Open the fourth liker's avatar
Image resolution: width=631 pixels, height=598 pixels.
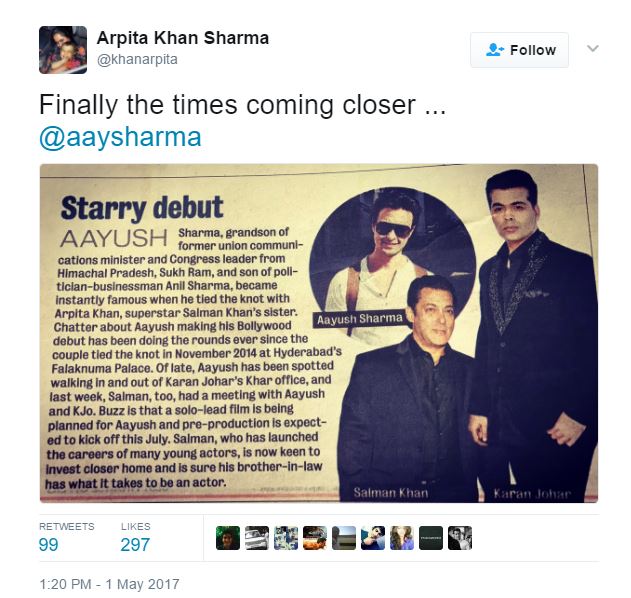coord(315,538)
